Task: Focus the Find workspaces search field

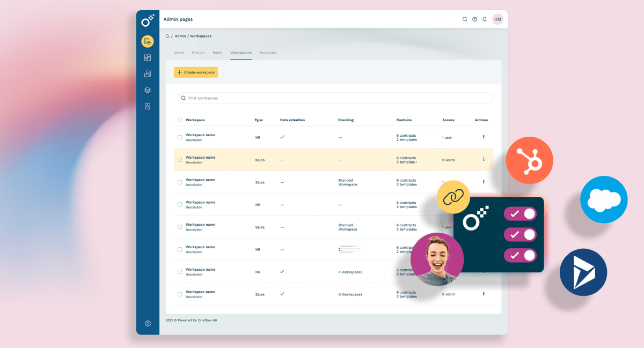Action: 335,98
